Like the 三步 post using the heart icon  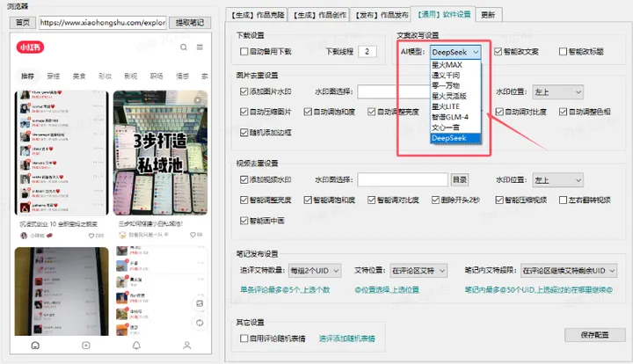pyautogui.click(x=193, y=235)
